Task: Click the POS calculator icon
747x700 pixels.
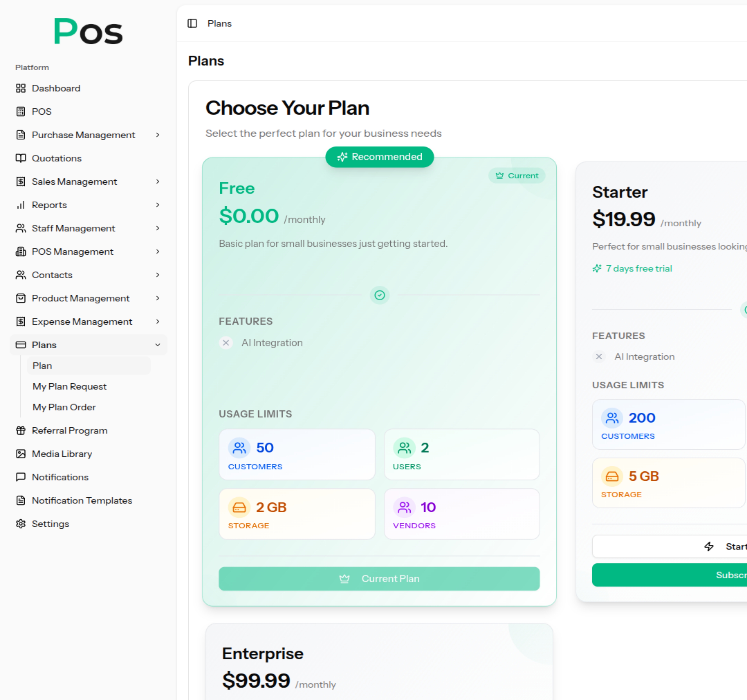Action: (x=21, y=111)
